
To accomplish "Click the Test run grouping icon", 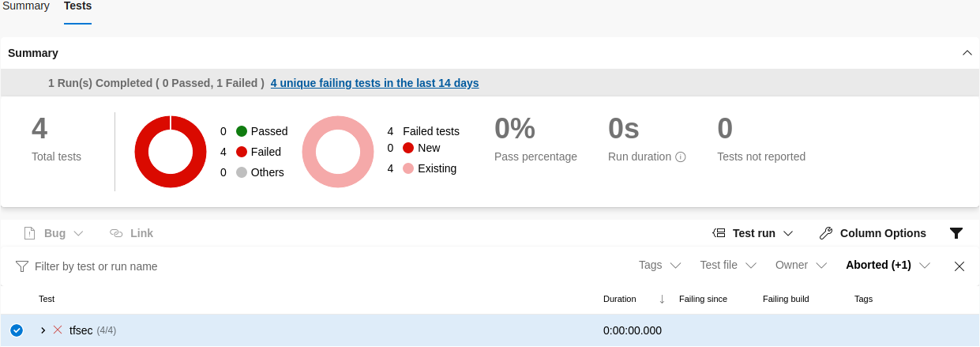I will tap(719, 233).
